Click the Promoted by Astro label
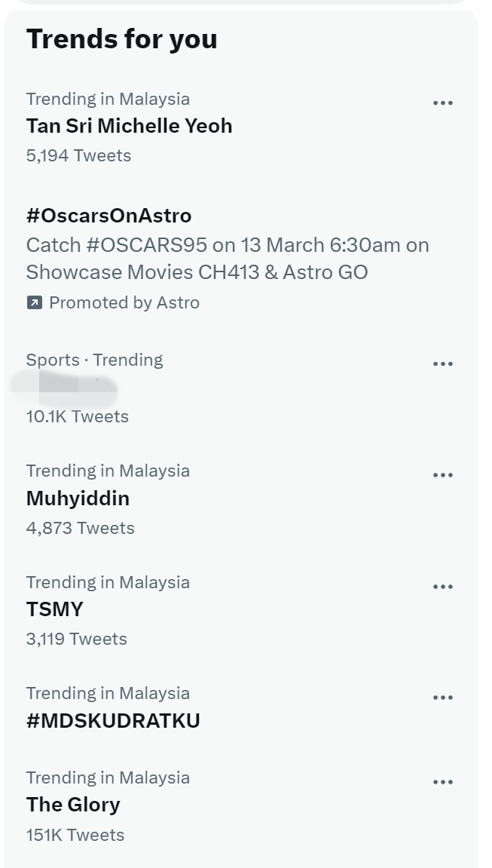Image resolution: width=492 pixels, height=868 pixels. tap(124, 303)
